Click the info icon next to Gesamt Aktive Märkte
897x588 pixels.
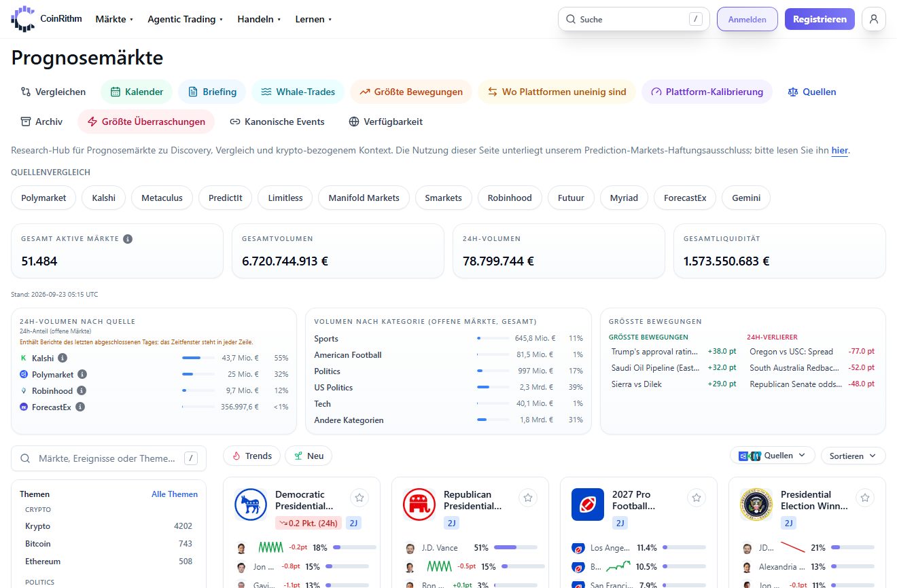pos(128,239)
